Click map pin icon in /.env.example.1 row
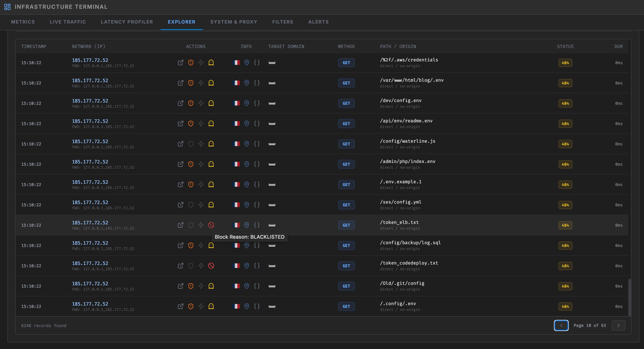Image resolution: width=644 pixels, height=349 pixels. coord(246,184)
